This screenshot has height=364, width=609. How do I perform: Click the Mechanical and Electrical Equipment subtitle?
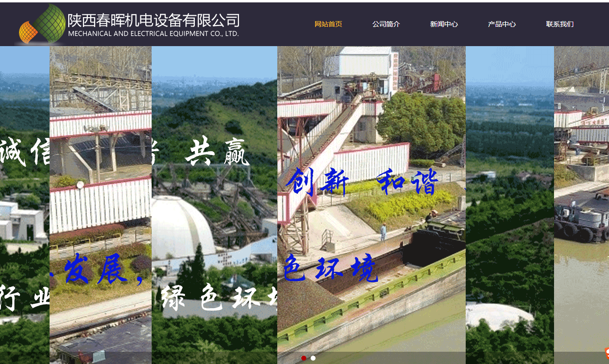153,34
